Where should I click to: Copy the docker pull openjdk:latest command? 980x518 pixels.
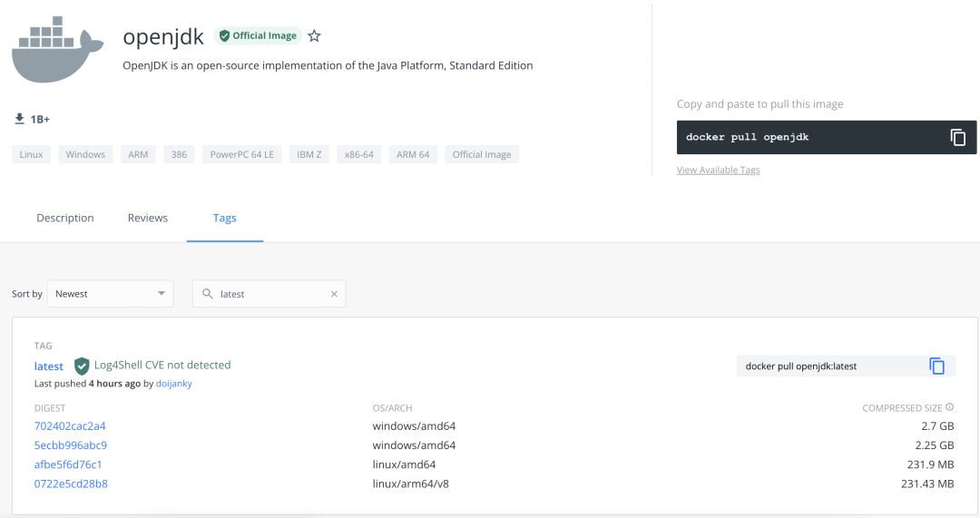(936, 366)
